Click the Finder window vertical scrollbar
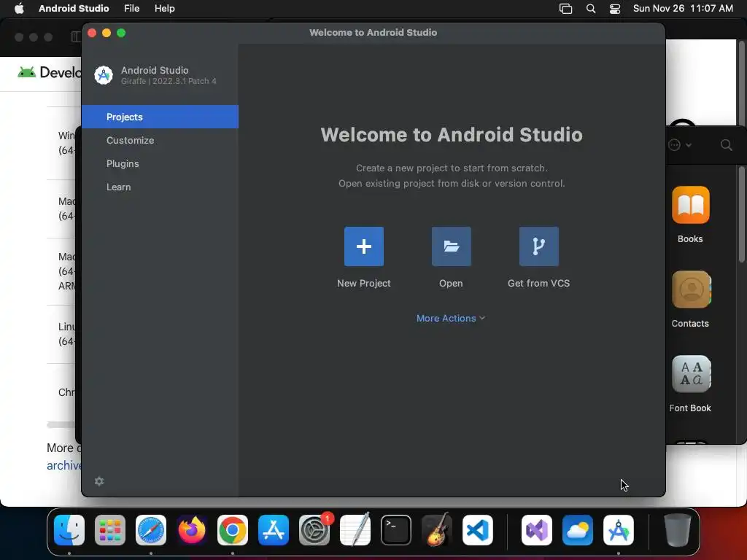The height and width of the screenshot is (560, 747). [741, 214]
